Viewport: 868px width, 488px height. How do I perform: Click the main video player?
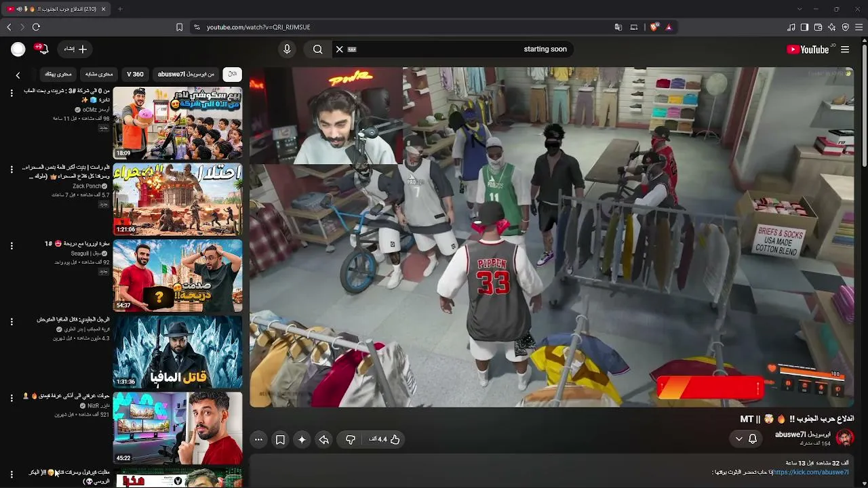553,237
